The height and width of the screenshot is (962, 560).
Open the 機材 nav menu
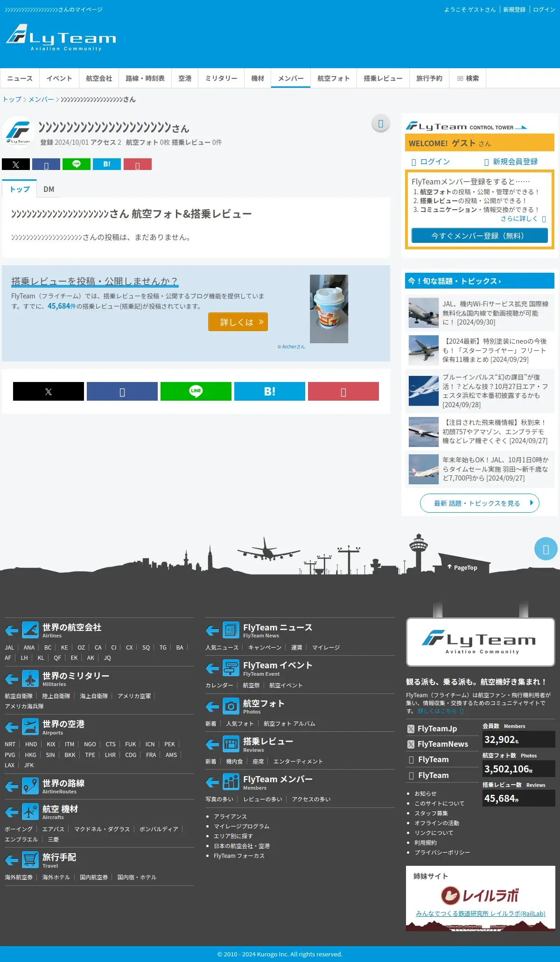point(258,78)
